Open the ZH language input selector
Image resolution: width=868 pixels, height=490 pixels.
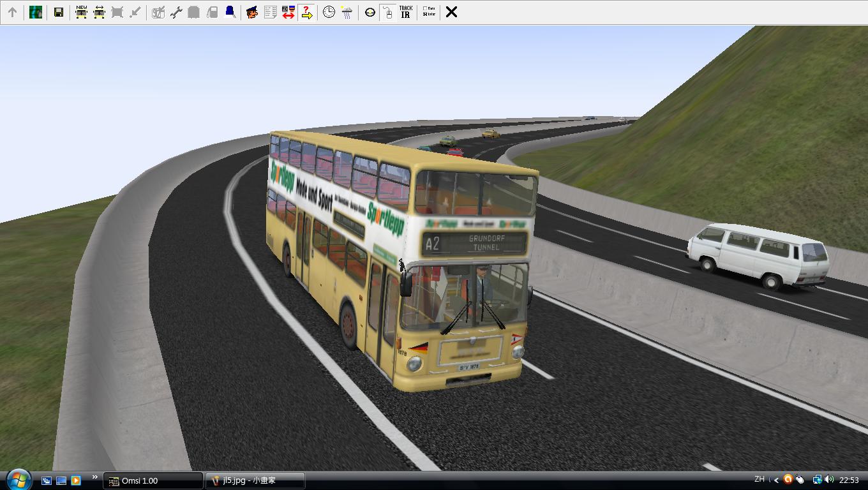pos(759,479)
